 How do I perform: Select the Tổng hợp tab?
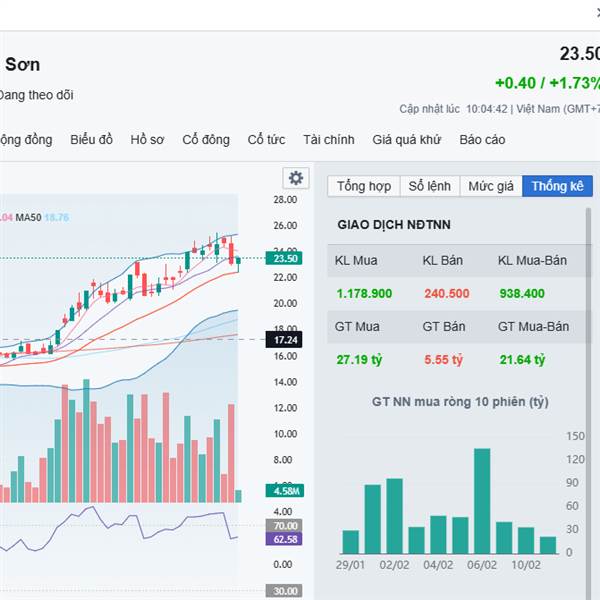[x=363, y=186]
